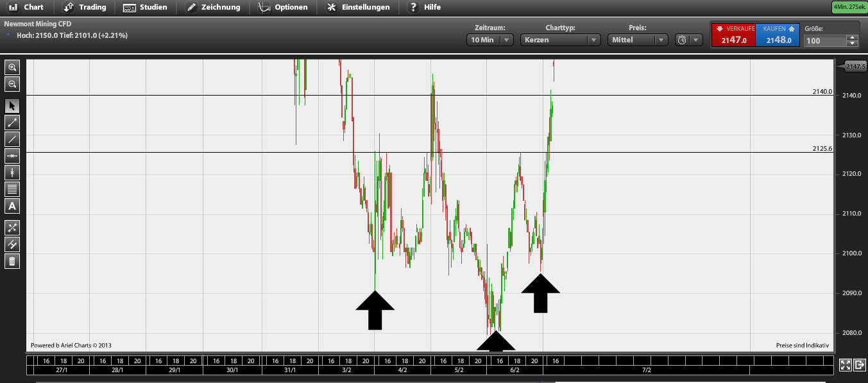Toggle the horizontal line drawing tool

coord(12,155)
